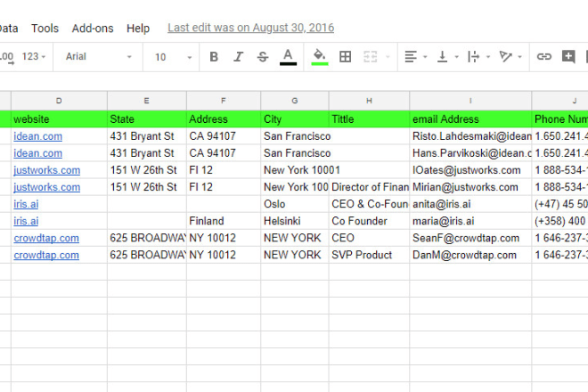Select the 'Co Founder' cell
Screen dimensions: 588x392
click(x=370, y=221)
